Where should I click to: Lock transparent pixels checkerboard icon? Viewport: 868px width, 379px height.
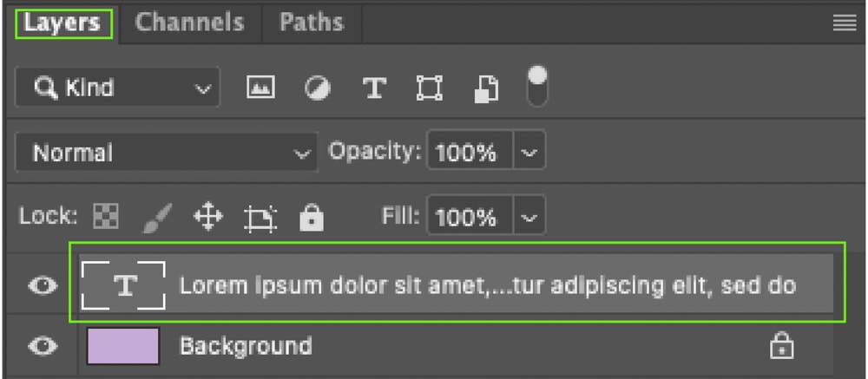(x=105, y=216)
